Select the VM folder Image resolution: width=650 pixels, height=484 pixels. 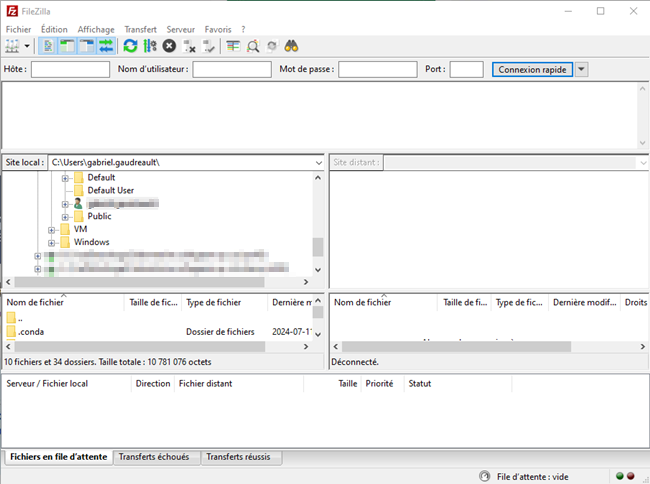tap(80, 229)
